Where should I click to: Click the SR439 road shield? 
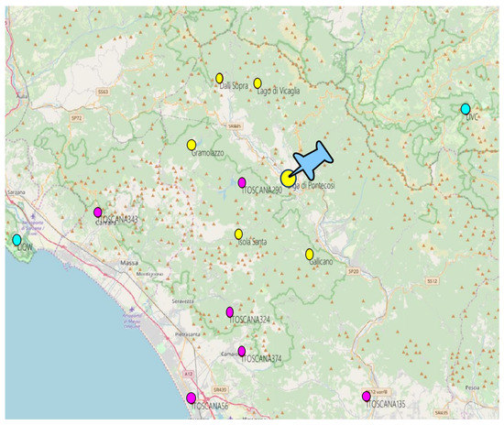pyautogui.click(x=220, y=389)
